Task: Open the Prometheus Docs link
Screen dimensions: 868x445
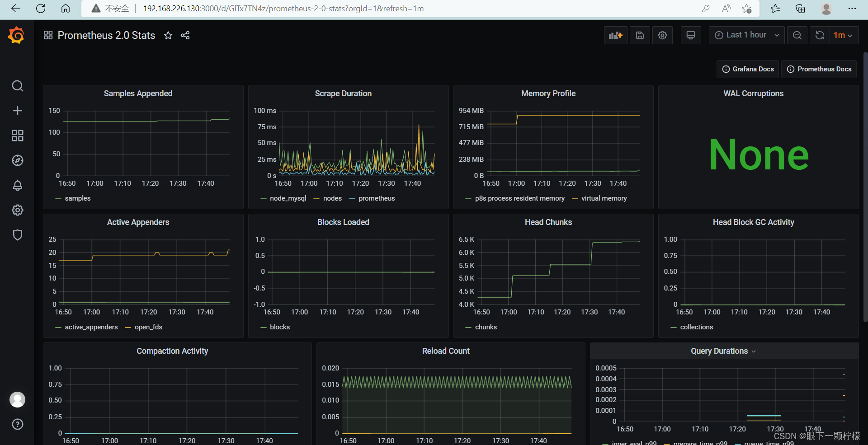Action: (x=819, y=69)
